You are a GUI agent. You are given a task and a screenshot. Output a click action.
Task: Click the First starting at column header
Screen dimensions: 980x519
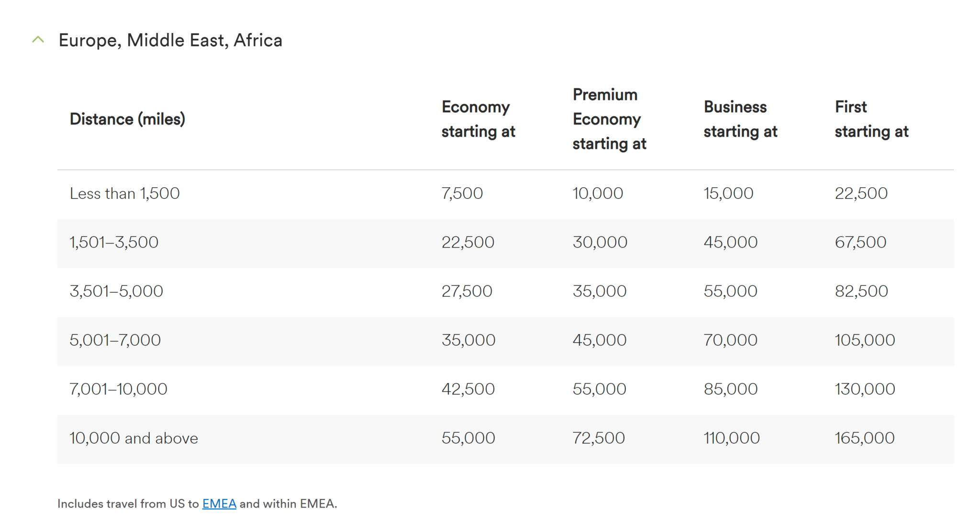[x=871, y=119]
